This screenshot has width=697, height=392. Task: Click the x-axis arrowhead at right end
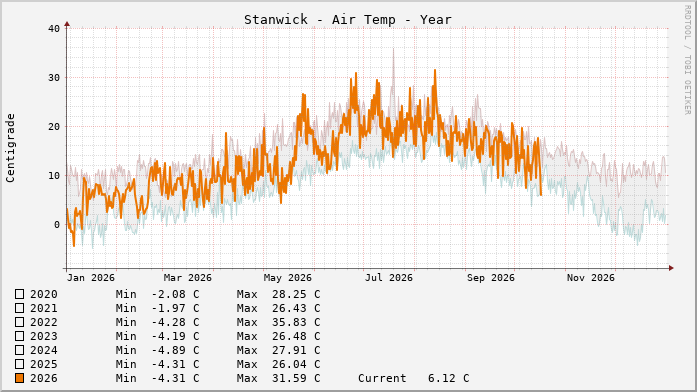(671, 268)
